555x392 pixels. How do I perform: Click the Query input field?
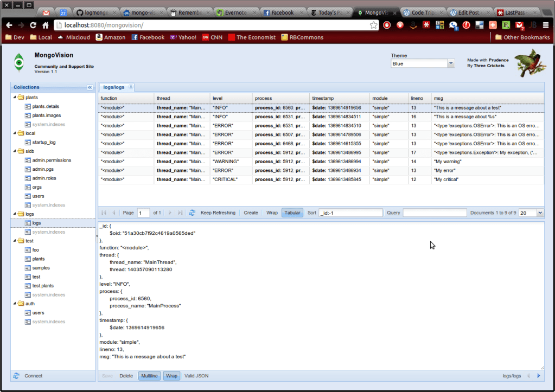pos(434,213)
